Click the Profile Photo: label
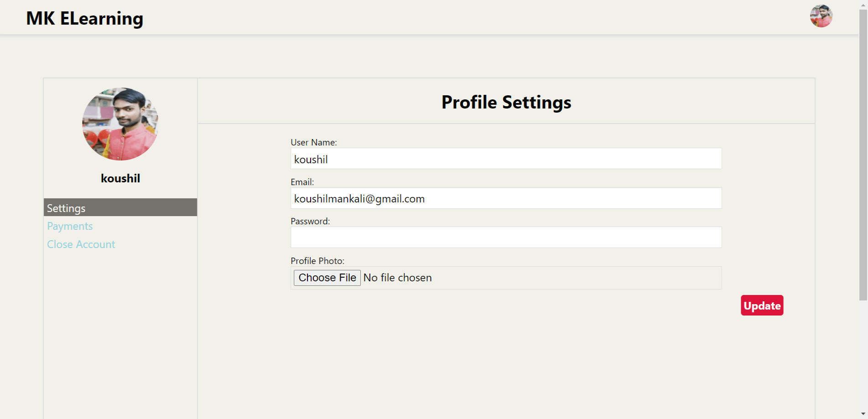The width and height of the screenshot is (868, 419). (317, 261)
